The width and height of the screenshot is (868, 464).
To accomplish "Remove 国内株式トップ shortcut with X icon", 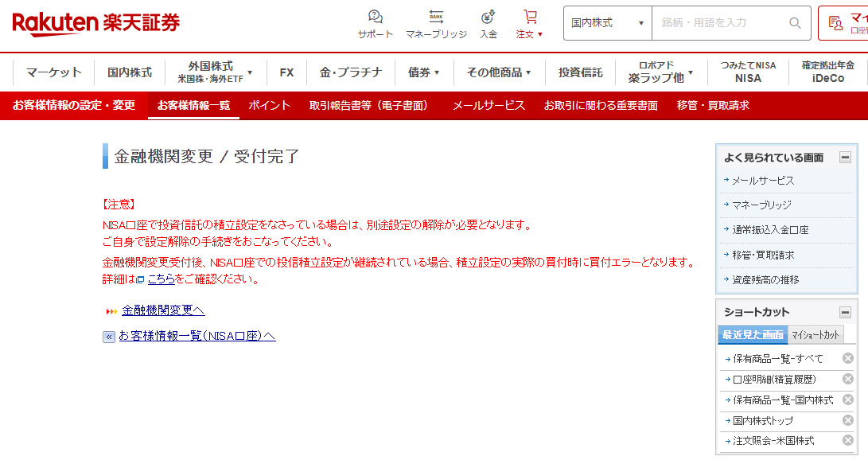I will (x=848, y=420).
